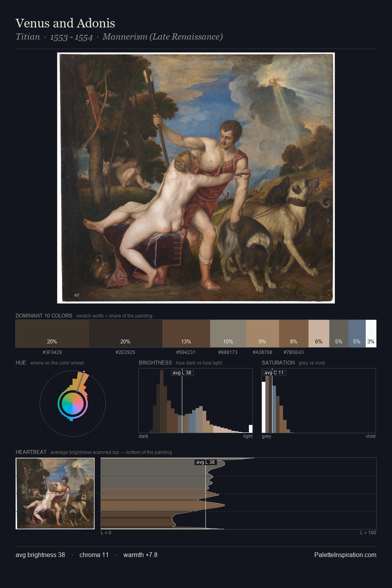Click the tan 9% swatch #A38768
The width and height of the screenshot is (392, 588).
click(263, 334)
